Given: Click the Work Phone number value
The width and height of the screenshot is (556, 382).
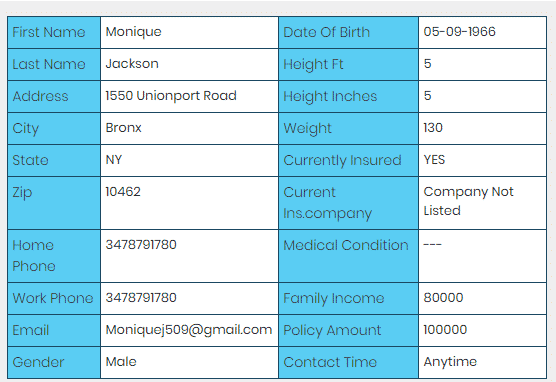Looking at the screenshot, I should pos(141,298).
